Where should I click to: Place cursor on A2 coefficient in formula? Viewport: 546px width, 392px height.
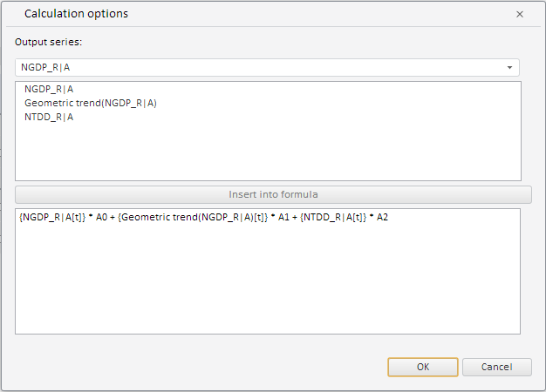(x=382, y=217)
